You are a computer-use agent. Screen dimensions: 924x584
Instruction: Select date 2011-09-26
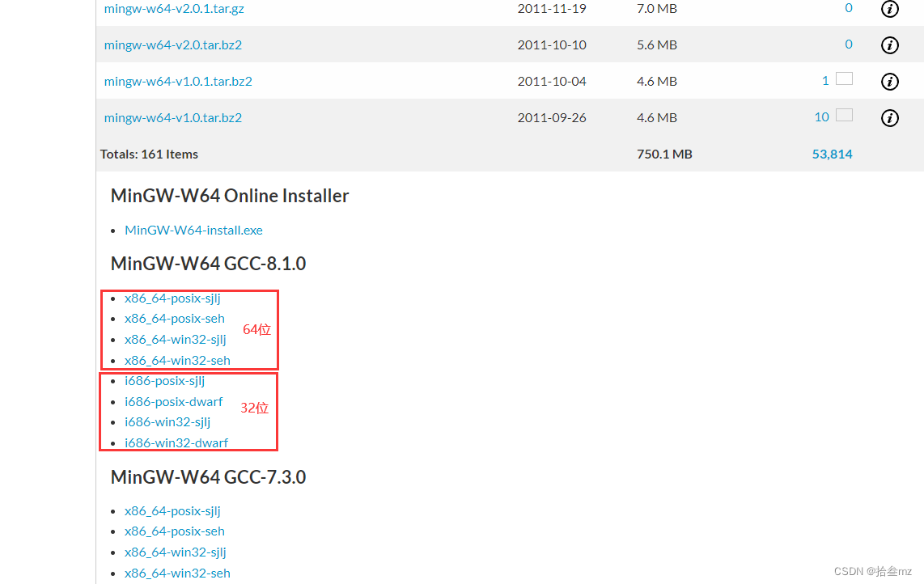[552, 118]
